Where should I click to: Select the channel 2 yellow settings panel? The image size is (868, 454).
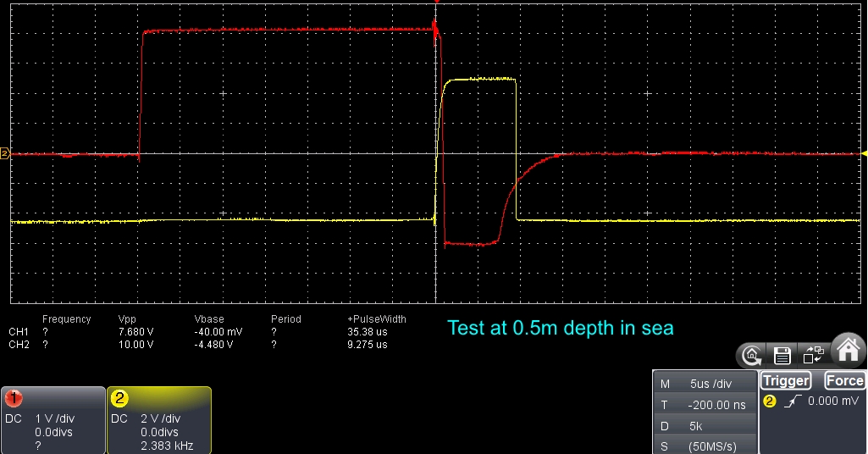pos(159,420)
